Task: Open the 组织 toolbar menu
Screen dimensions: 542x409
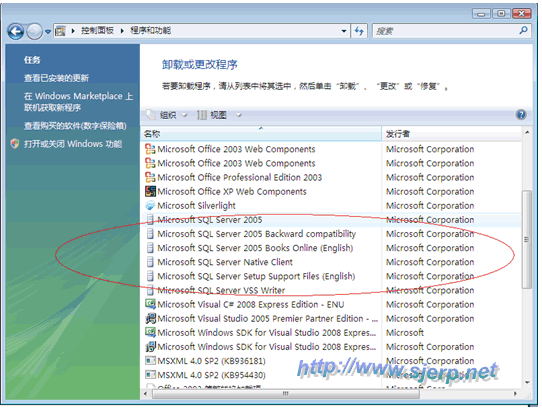Action: tap(167, 115)
